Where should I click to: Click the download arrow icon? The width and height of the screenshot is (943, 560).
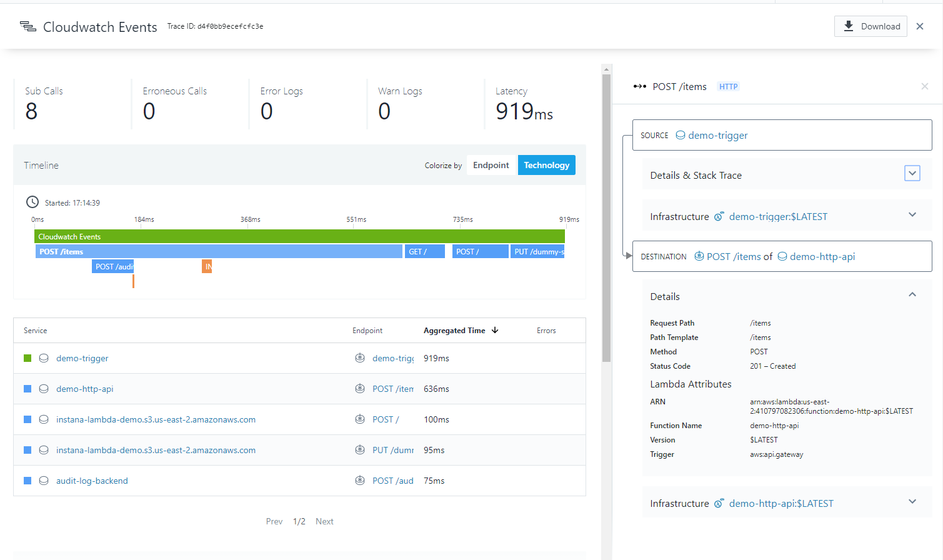coord(849,26)
